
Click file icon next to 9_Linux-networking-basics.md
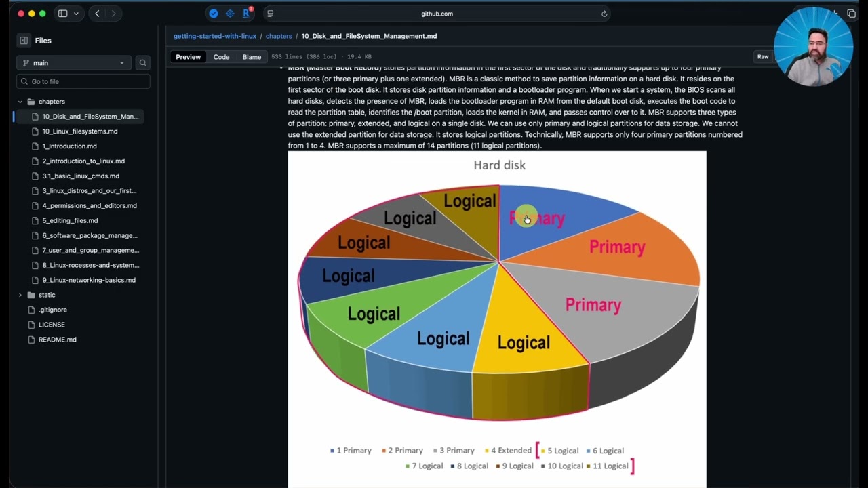point(35,281)
